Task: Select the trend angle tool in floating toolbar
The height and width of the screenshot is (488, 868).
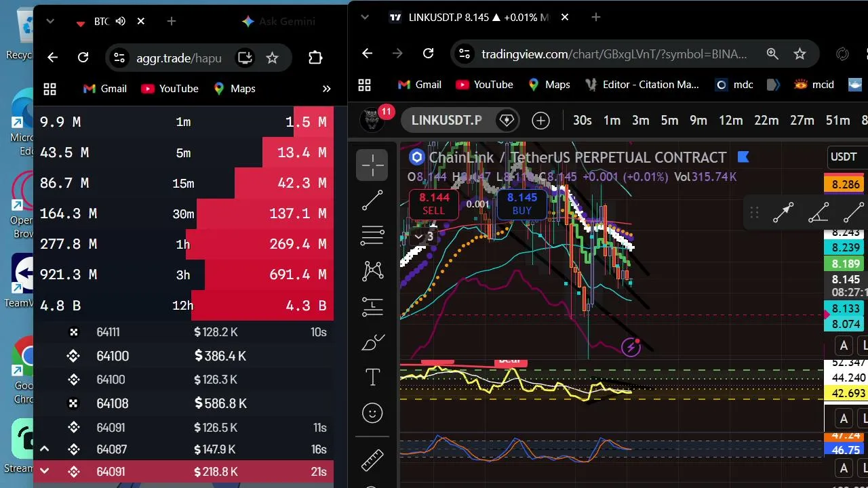Action: pyautogui.click(x=818, y=213)
